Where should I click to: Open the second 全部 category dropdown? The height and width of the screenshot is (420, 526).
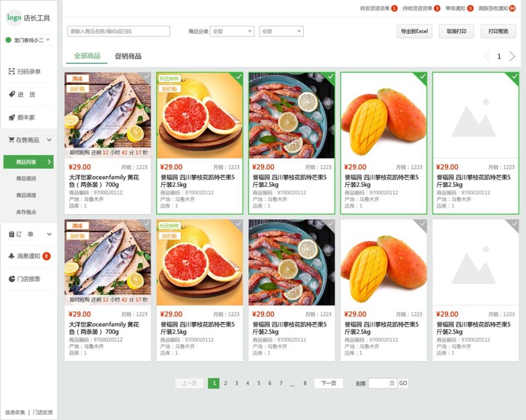281,31
